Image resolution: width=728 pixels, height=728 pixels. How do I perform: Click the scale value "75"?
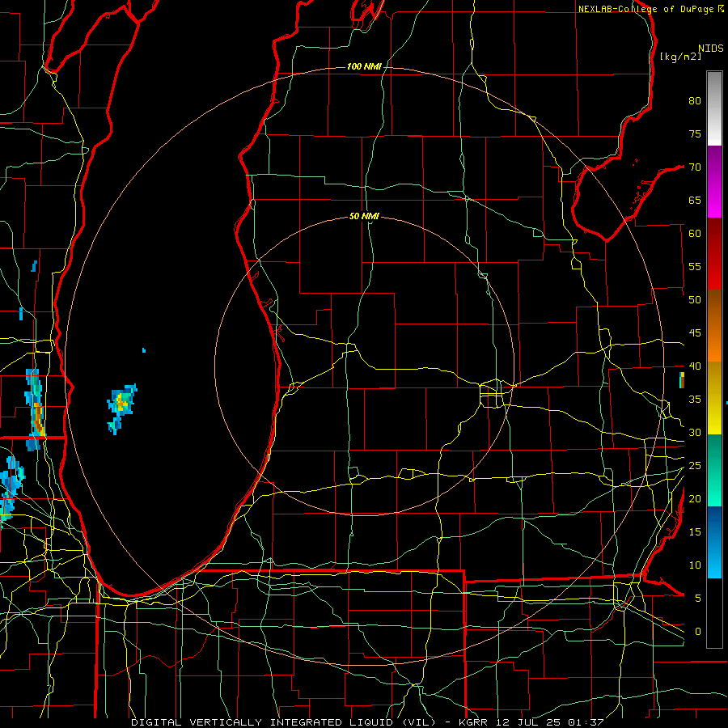click(695, 134)
